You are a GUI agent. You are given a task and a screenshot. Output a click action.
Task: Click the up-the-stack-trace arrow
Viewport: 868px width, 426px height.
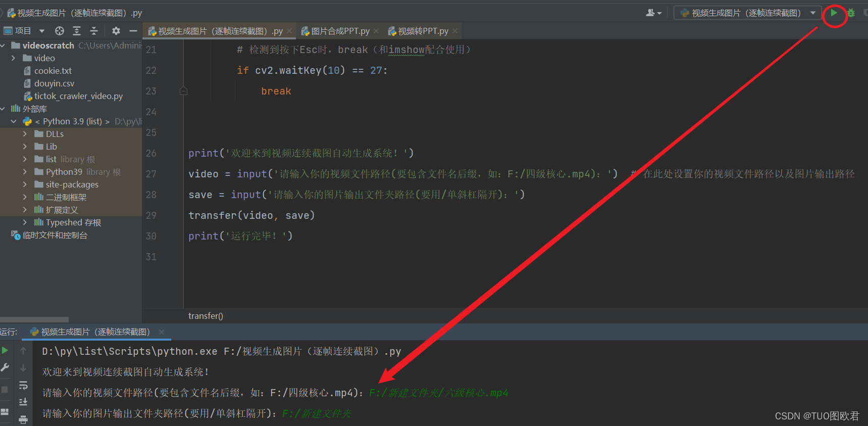23,350
